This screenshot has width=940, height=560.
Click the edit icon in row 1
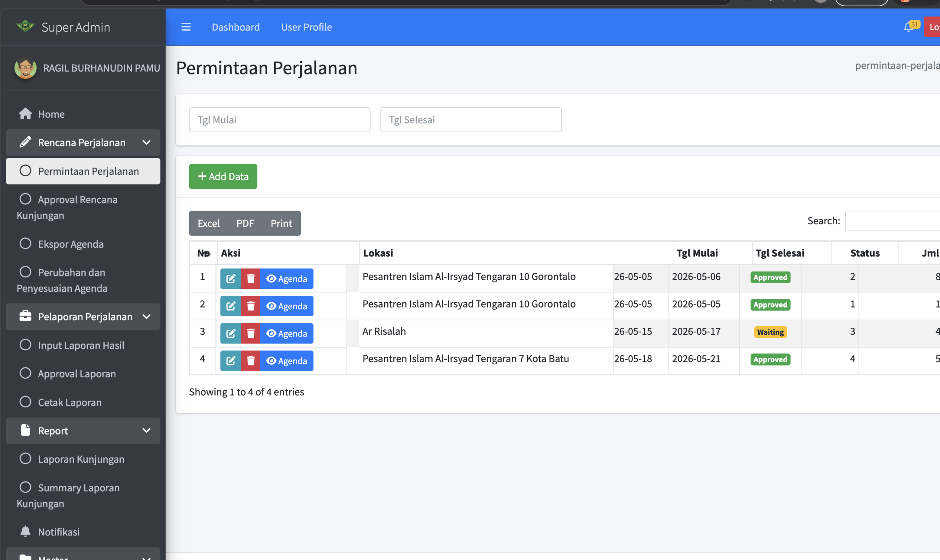pos(230,279)
